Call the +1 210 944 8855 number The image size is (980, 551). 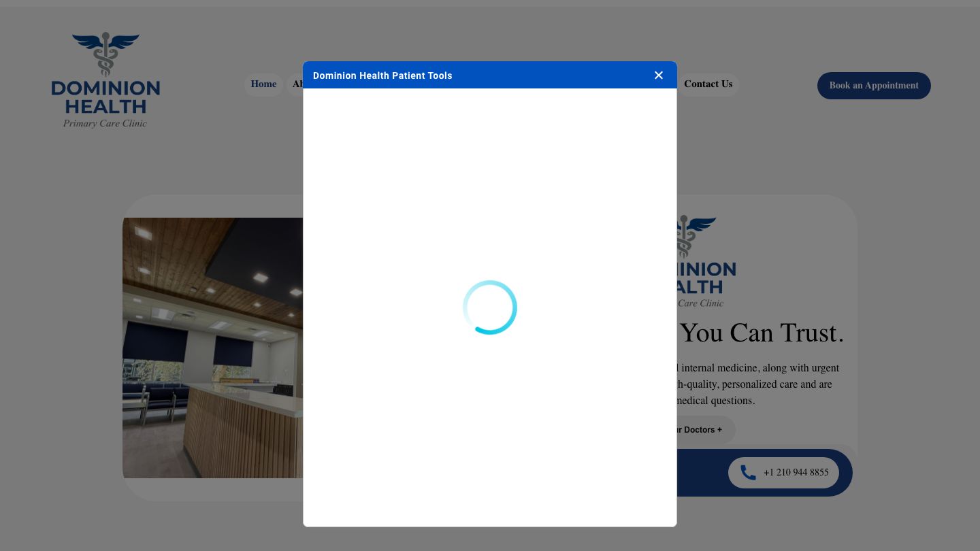(x=795, y=473)
